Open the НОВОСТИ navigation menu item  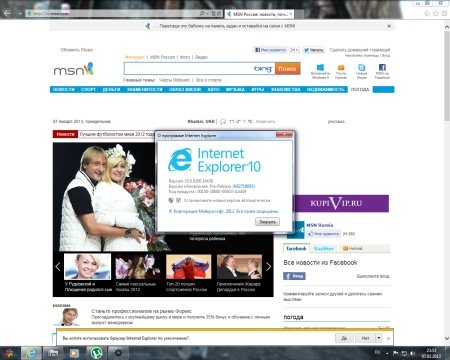pyautogui.click(x=63, y=89)
